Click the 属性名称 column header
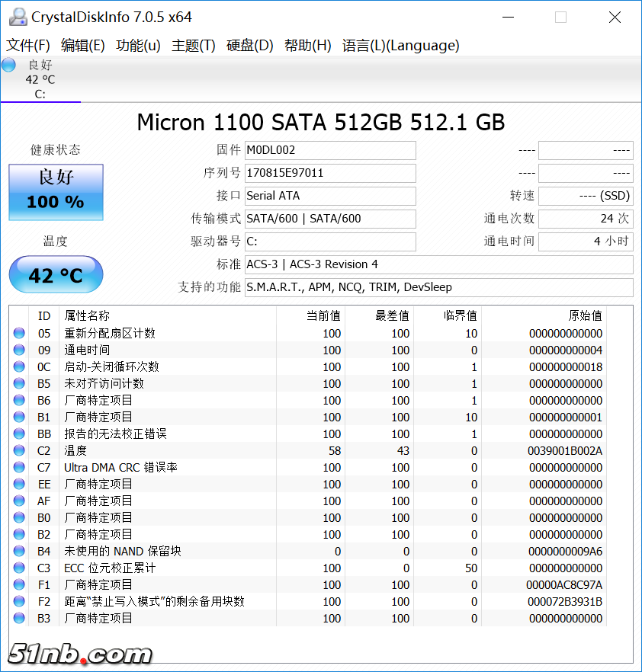Screen dimensions: 642x672 click(87, 315)
